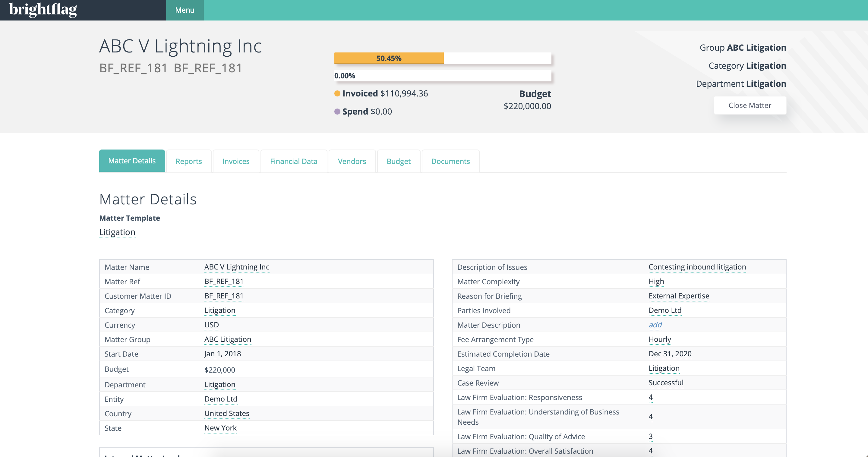Screen dimensions: 868x457
Task: Select the Documents tab
Action: [x=450, y=161]
